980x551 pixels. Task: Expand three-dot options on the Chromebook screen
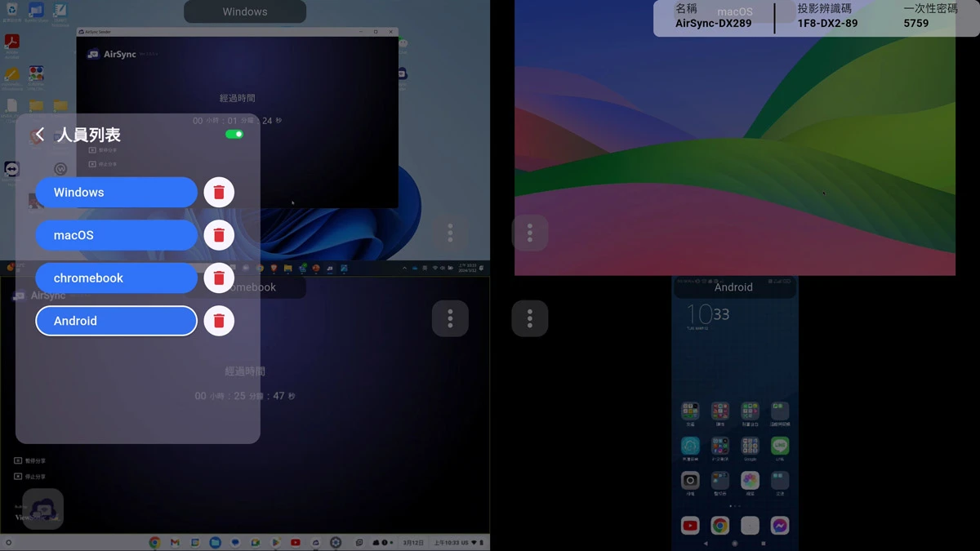click(x=450, y=318)
